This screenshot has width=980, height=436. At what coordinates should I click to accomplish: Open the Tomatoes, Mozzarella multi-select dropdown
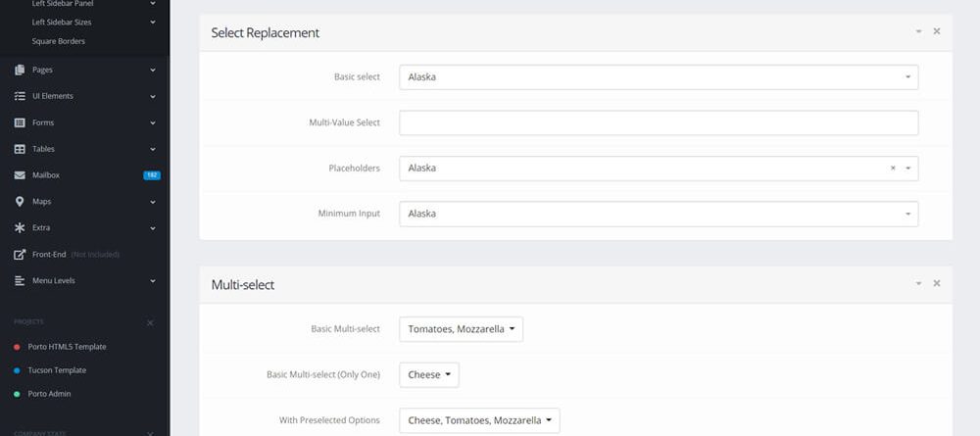[461, 329]
